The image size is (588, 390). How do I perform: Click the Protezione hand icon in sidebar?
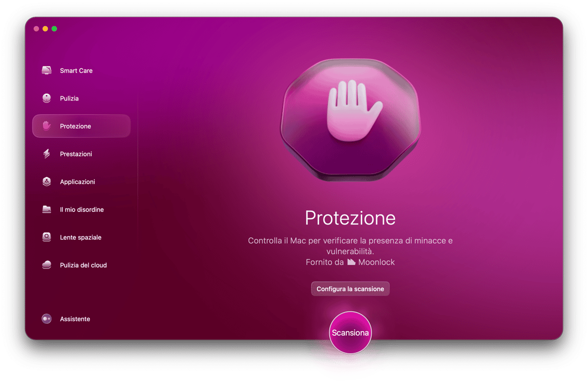pyautogui.click(x=46, y=126)
